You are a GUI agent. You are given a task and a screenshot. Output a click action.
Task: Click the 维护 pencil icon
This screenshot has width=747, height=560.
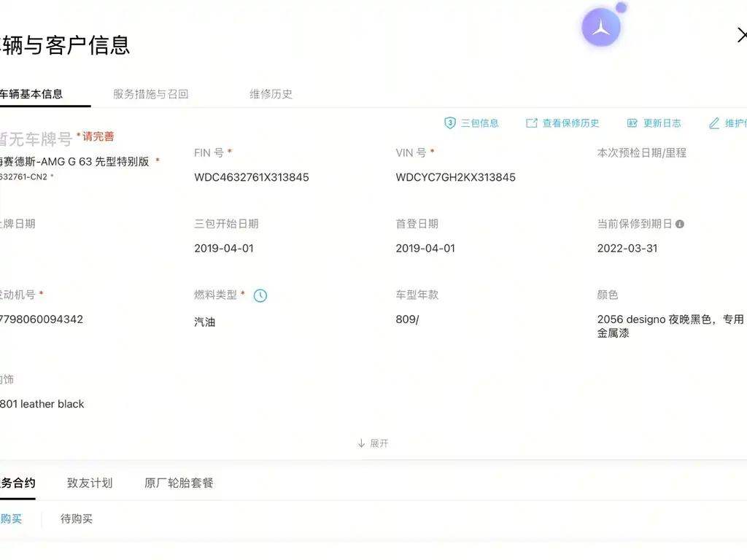[714, 123]
